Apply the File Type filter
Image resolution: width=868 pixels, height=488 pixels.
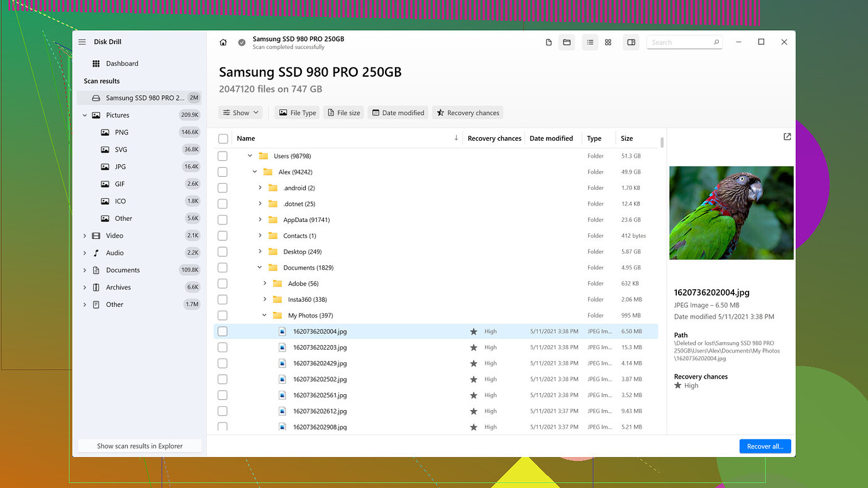296,112
